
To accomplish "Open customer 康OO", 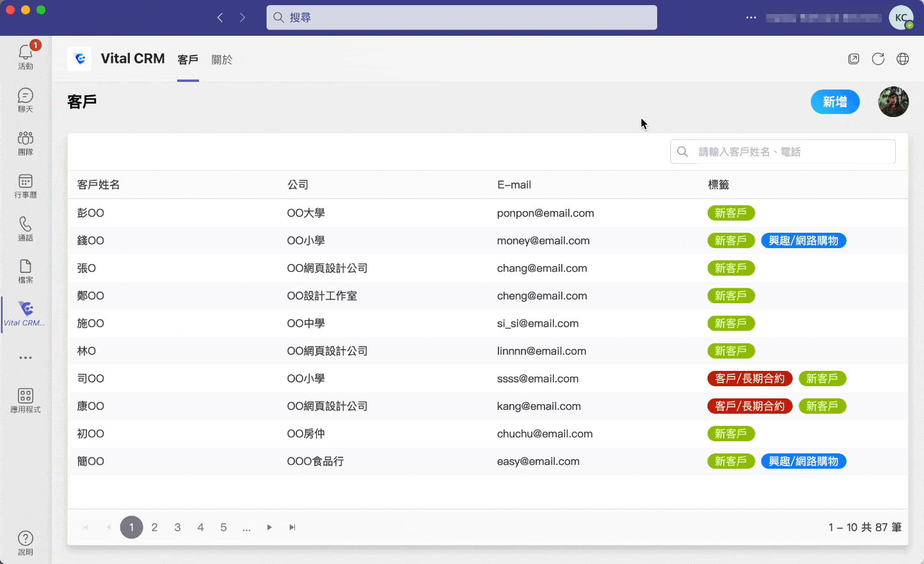I will [x=90, y=405].
